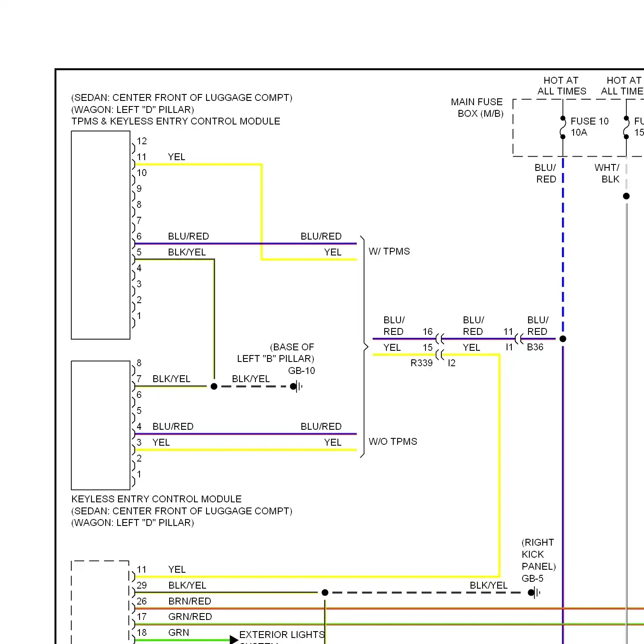
Task: Click the arrow pointing to EXTERIOR LIGHTS
Action: (x=234, y=640)
